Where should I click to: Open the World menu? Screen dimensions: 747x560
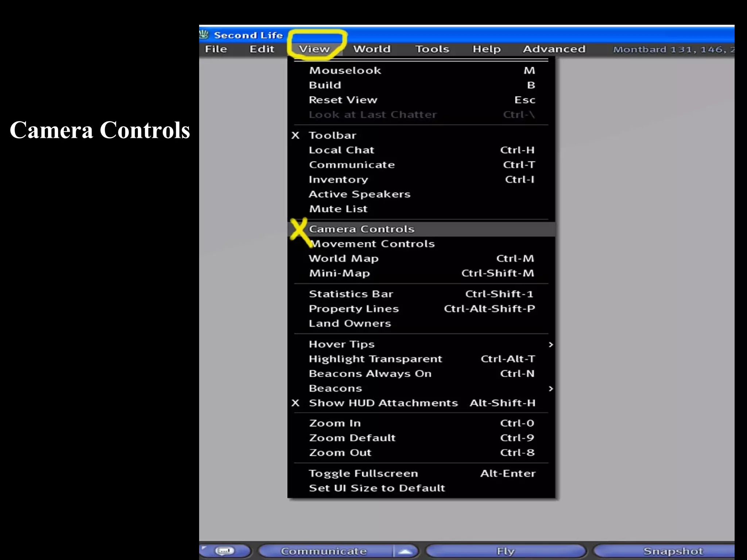pos(372,49)
